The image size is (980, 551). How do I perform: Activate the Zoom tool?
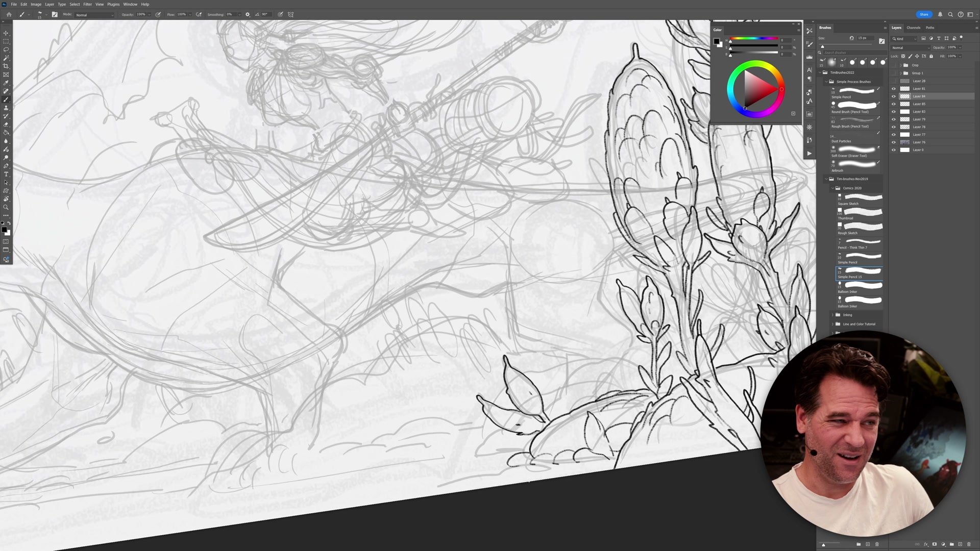6,205
